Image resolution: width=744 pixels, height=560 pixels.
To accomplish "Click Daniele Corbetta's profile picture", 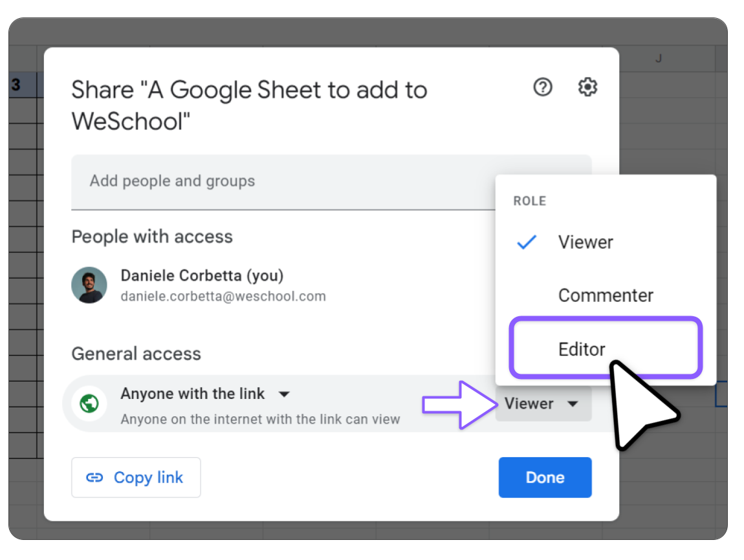I will (x=89, y=285).
